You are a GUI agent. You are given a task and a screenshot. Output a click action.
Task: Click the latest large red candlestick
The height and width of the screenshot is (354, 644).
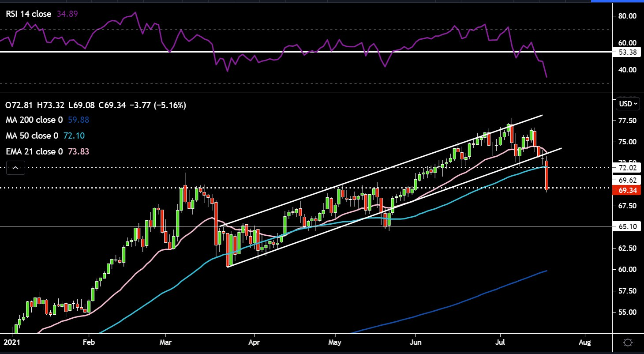(x=547, y=176)
